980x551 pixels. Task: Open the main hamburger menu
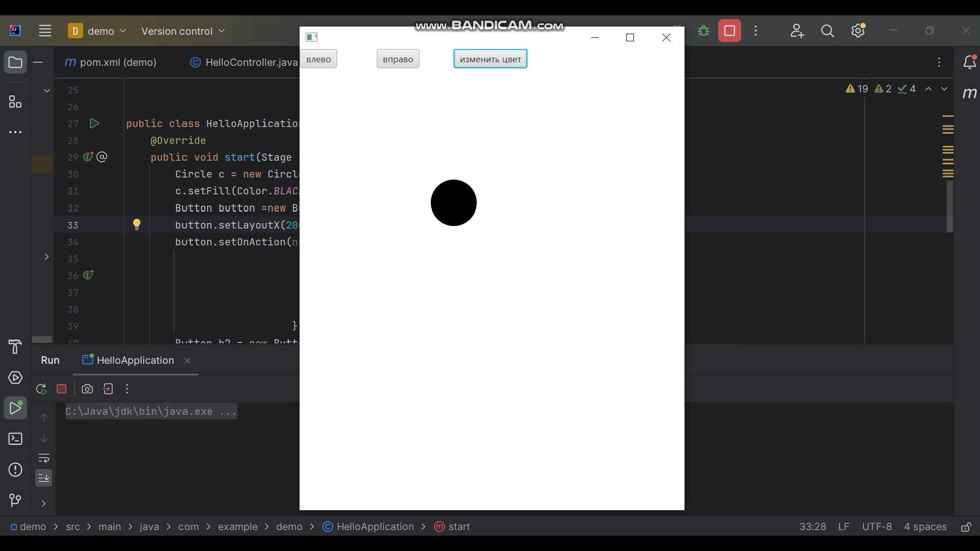tap(45, 31)
